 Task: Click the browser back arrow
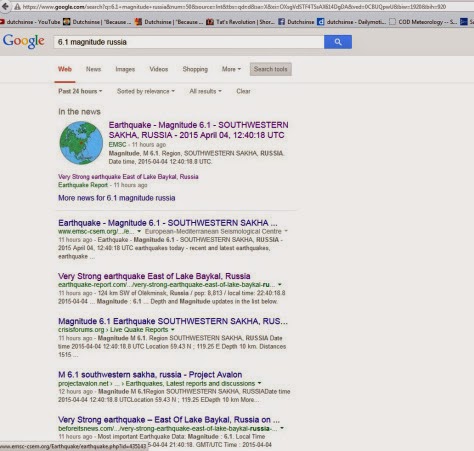click(x=5, y=6)
